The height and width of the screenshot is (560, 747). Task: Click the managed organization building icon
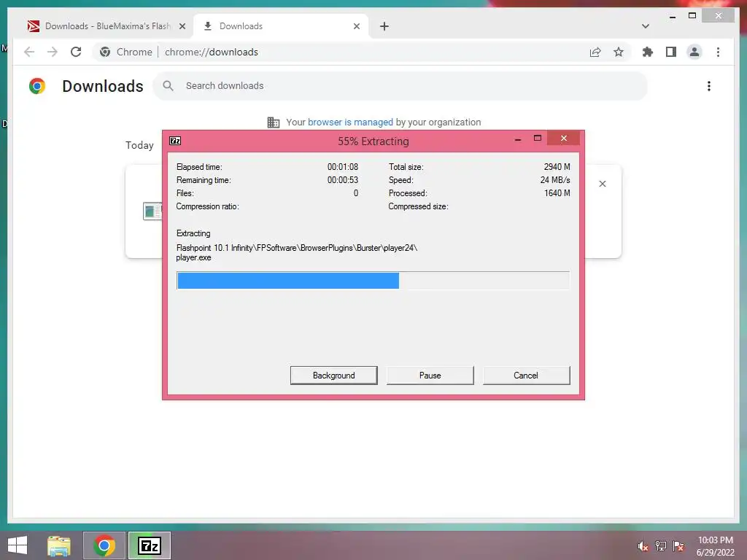tap(274, 122)
